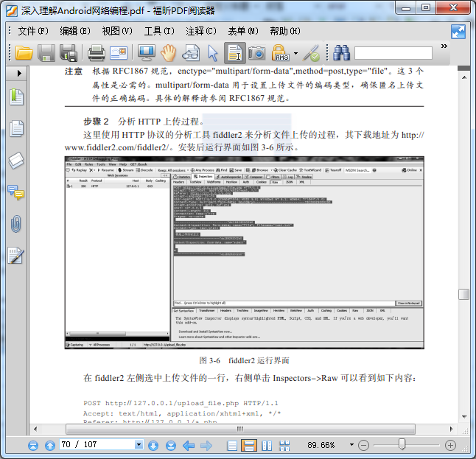This screenshot has height=459, width=476.
Task: Click the horizontal scroll left arrow
Action: click(35, 429)
